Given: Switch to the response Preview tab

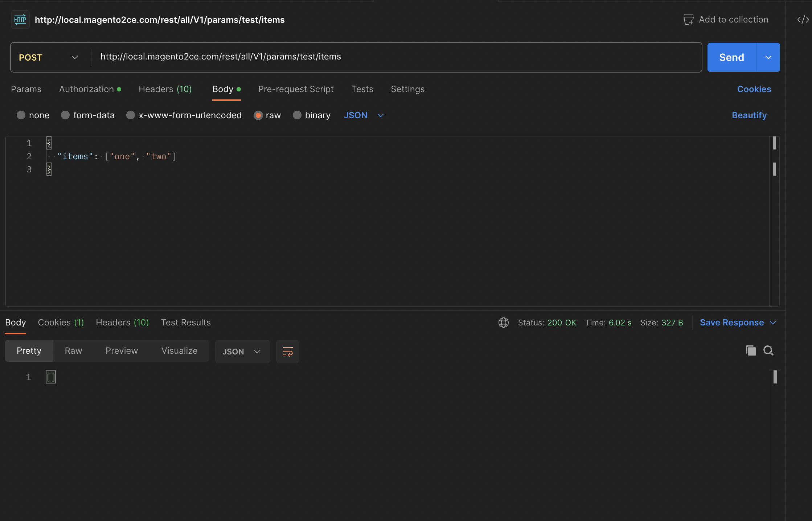Looking at the screenshot, I should coord(122,350).
